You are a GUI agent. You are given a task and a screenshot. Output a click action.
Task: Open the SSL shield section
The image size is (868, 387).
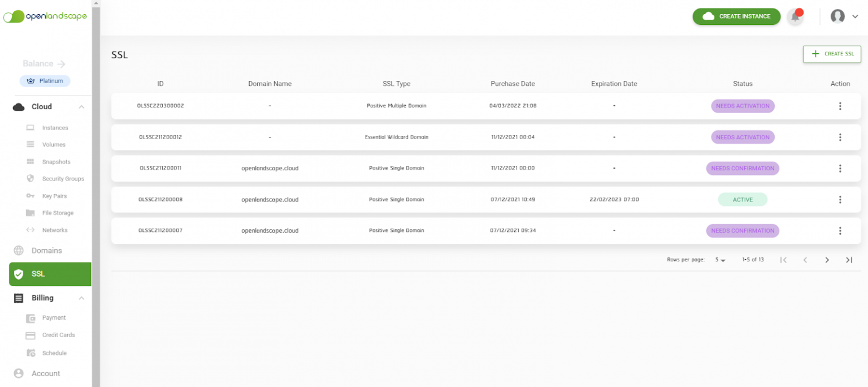point(19,274)
